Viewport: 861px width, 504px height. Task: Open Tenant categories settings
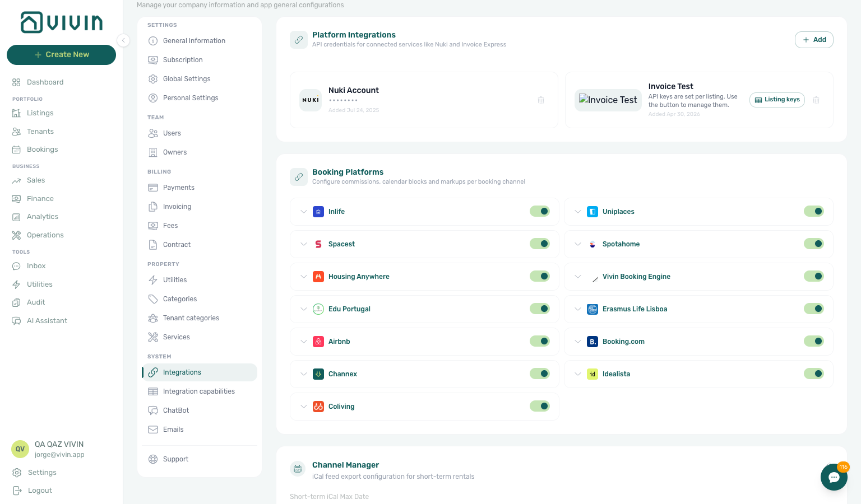tap(200, 318)
